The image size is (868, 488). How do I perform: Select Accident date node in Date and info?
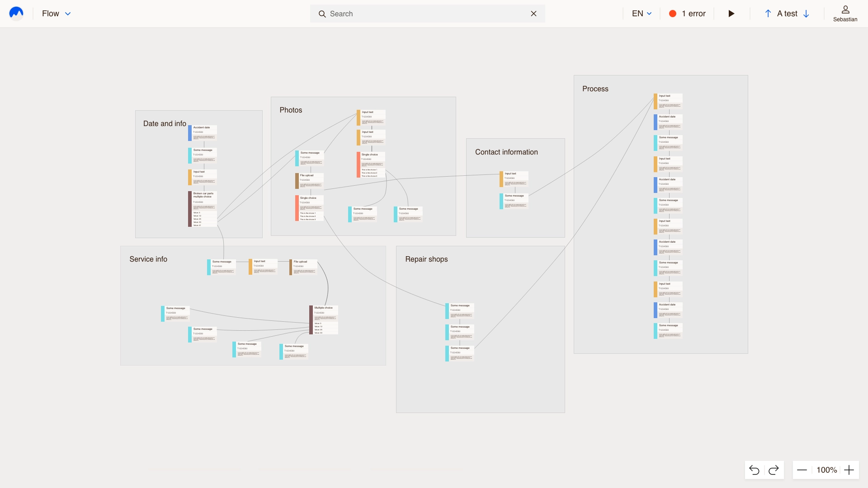tap(203, 133)
